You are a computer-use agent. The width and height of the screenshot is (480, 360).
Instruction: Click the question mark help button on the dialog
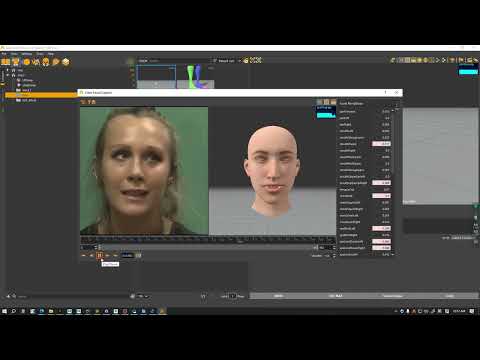(x=385, y=92)
